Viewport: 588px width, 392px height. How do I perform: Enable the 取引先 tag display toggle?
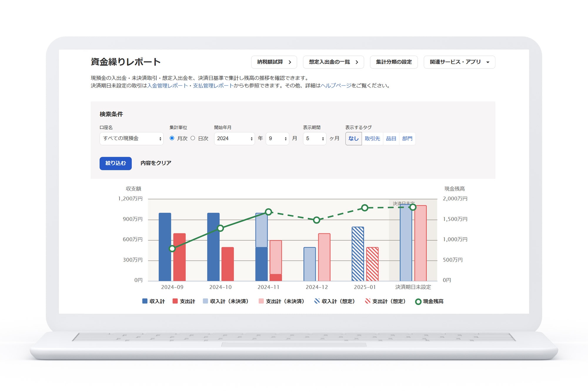pos(372,138)
